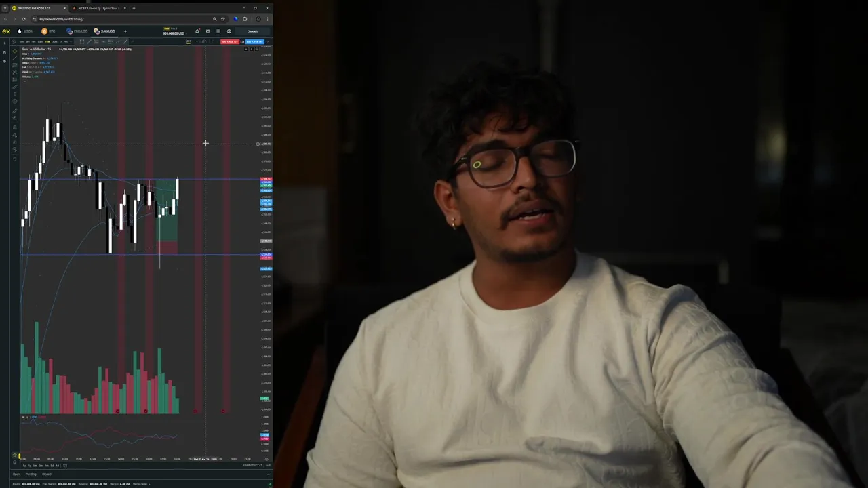Switch to the AIDIX University browser tab
868x488 pixels.
[98, 8]
